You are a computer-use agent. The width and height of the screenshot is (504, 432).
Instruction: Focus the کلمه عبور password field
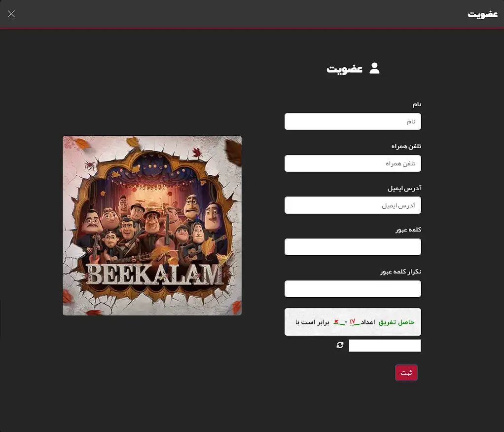tap(353, 247)
